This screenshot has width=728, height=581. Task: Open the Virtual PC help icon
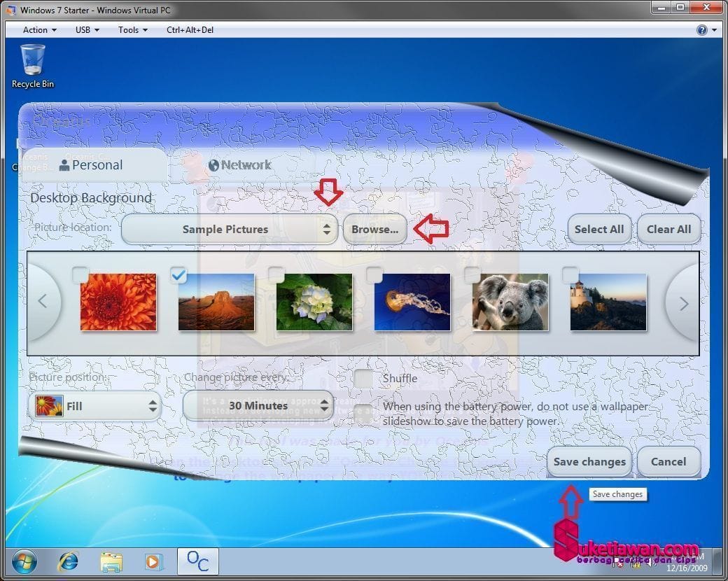click(x=701, y=30)
